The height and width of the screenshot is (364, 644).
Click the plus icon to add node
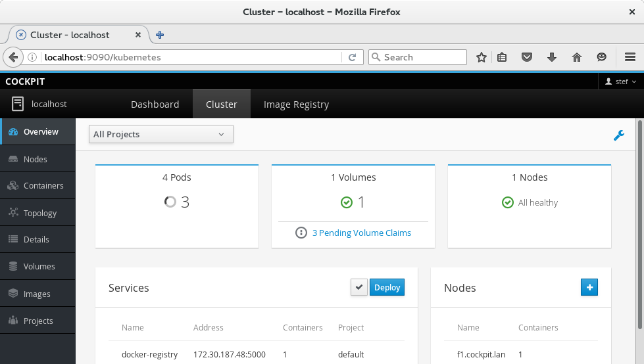point(589,287)
